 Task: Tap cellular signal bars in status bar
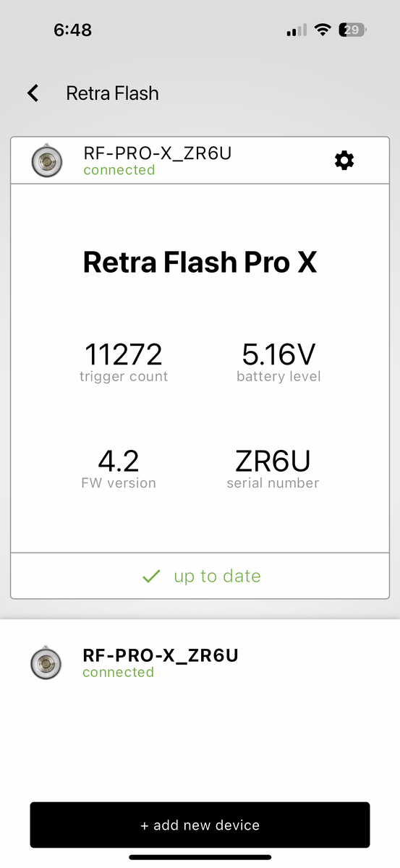point(297,30)
